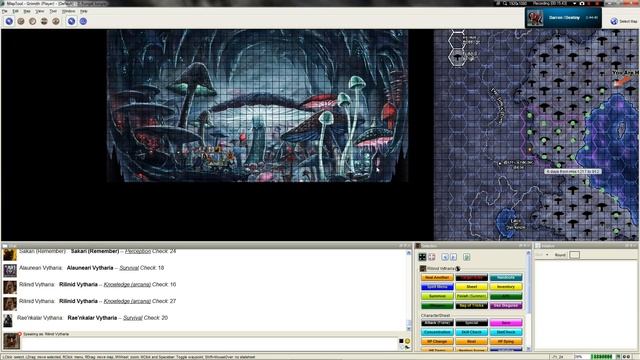Click the Round number field in Initiative
This screenshot has width=640, height=360.
point(574,255)
